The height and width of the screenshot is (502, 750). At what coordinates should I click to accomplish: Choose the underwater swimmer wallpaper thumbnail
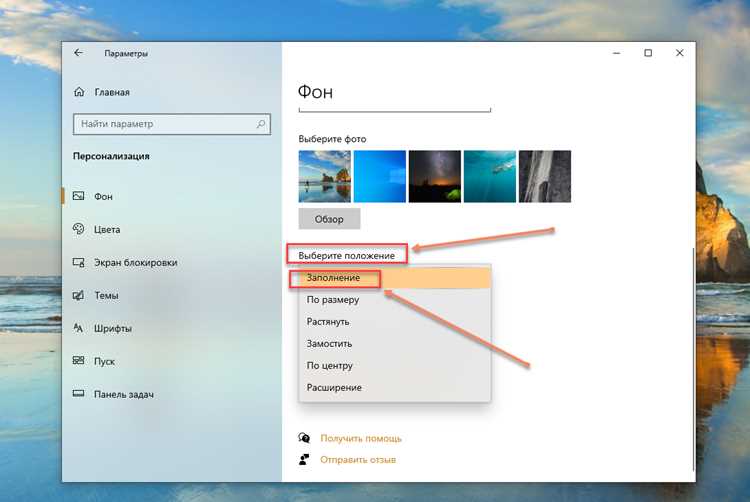point(490,176)
